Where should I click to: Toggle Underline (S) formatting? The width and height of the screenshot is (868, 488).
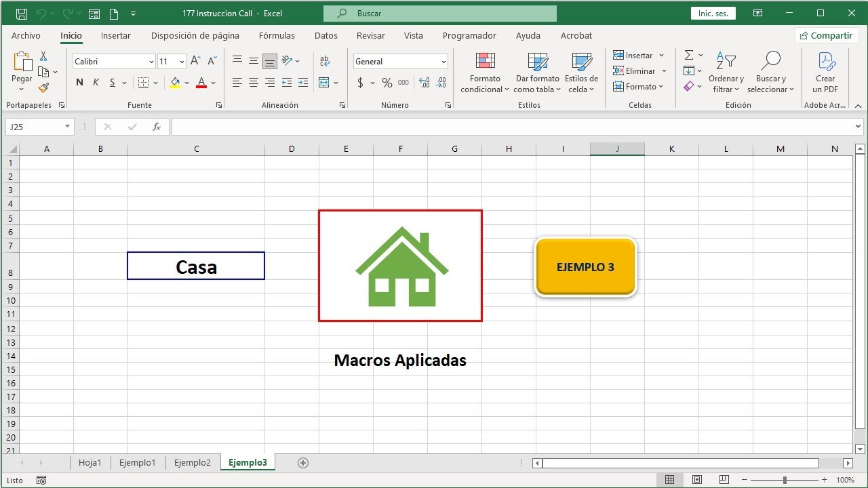(112, 83)
